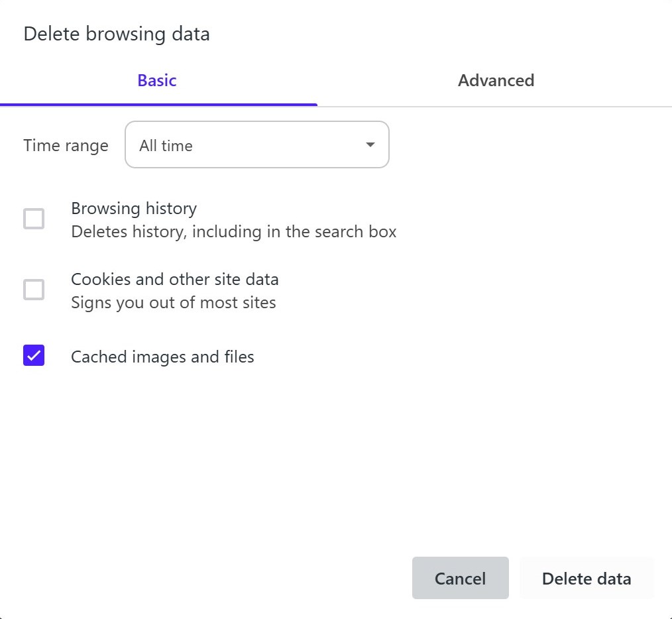Click the purple underline indicator beneath Basic
The height and width of the screenshot is (619, 672).
(158, 104)
